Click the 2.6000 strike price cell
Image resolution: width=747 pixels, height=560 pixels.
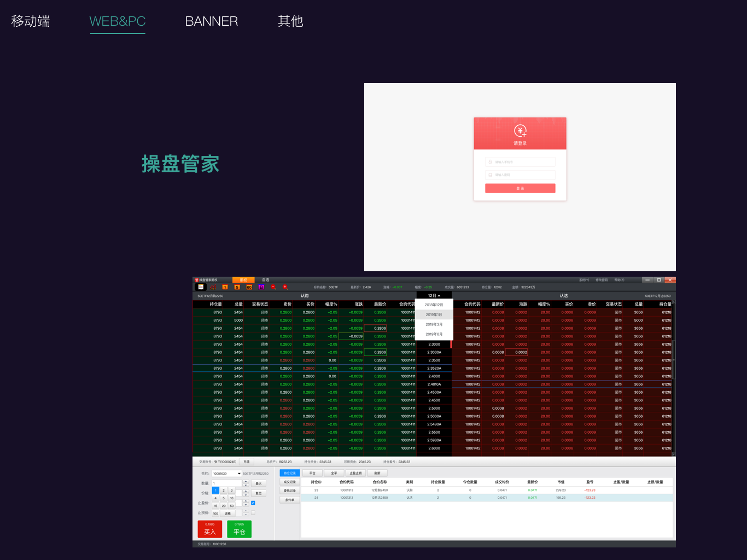(434, 448)
